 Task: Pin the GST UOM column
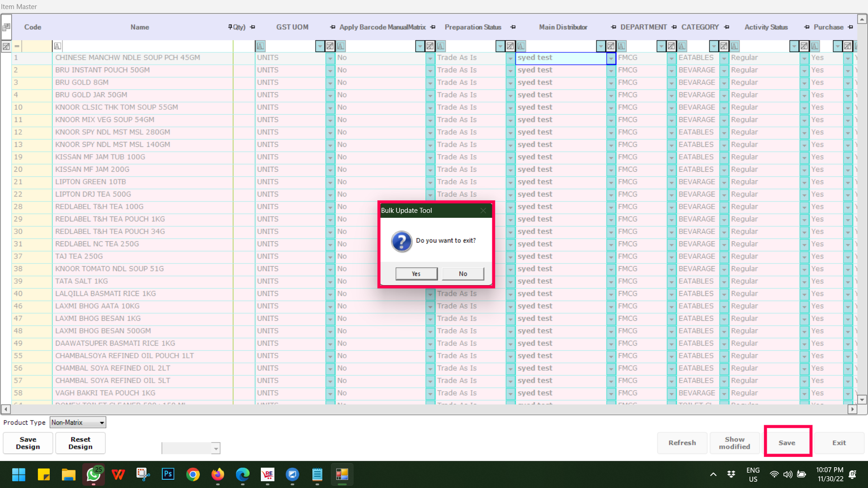[333, 27]
